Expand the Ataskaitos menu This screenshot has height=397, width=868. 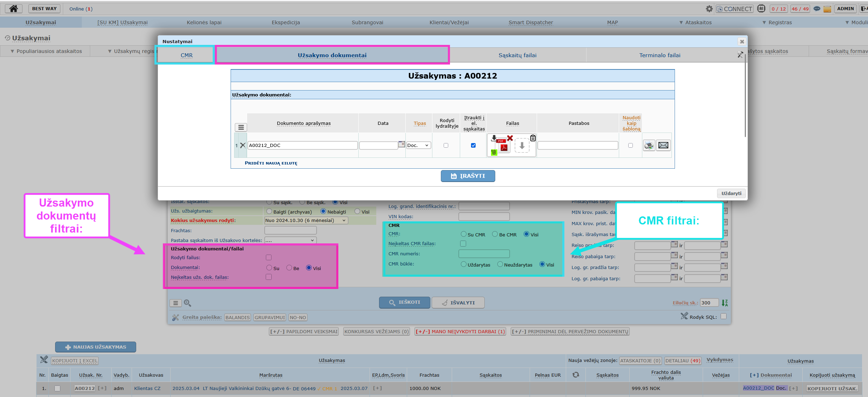[x=695, y=22]
